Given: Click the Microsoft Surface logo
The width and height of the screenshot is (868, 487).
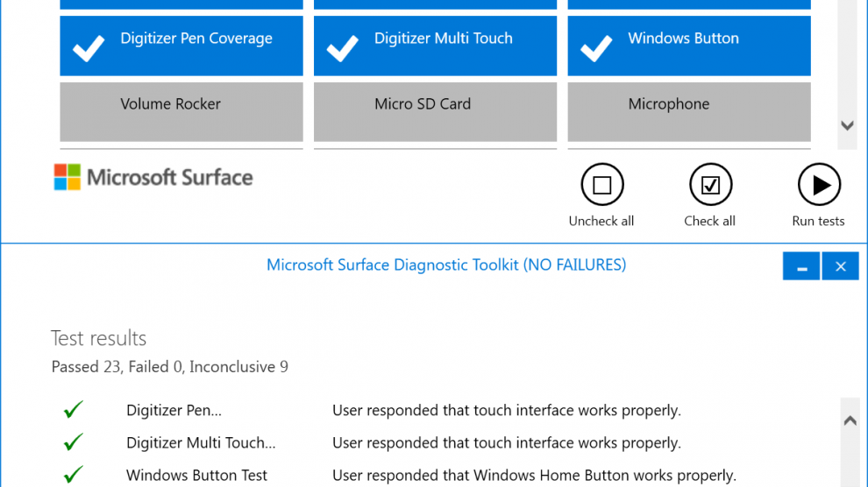Looking at the screenshot, I should pos(153,177).
